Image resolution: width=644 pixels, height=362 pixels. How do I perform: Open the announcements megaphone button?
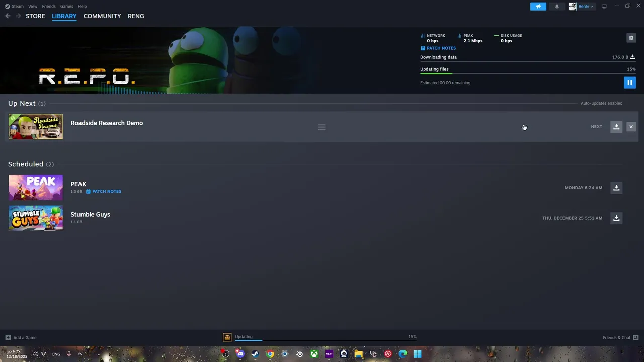(x=538, y=6)
